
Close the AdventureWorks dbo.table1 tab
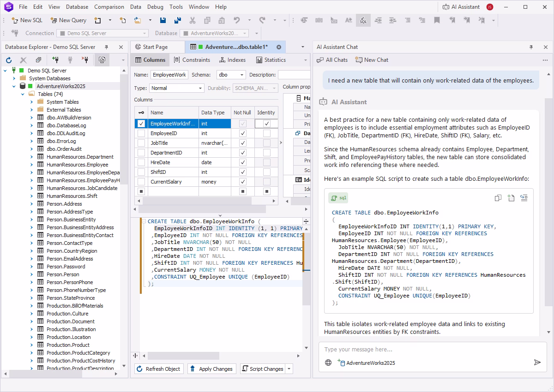279,47
